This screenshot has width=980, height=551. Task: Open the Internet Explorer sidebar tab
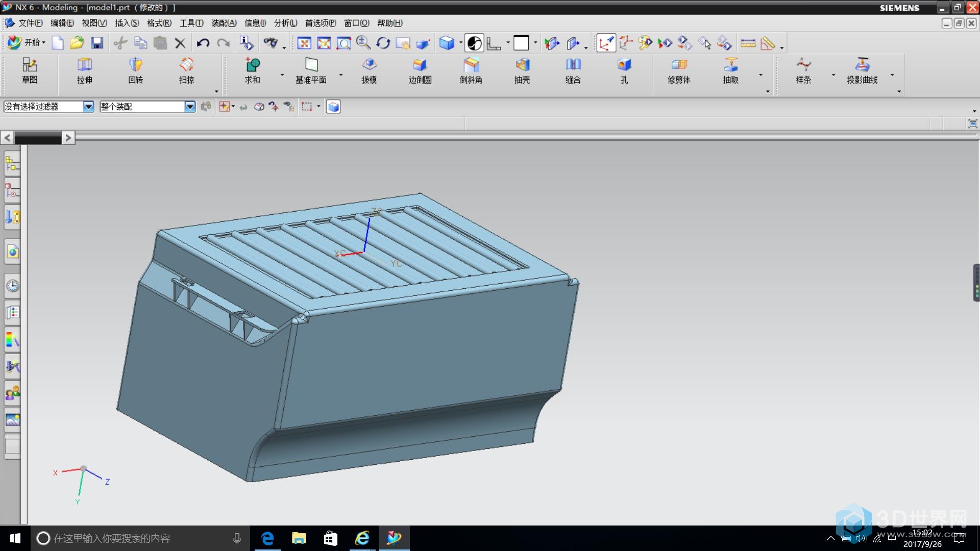click(x=13, y=252)
